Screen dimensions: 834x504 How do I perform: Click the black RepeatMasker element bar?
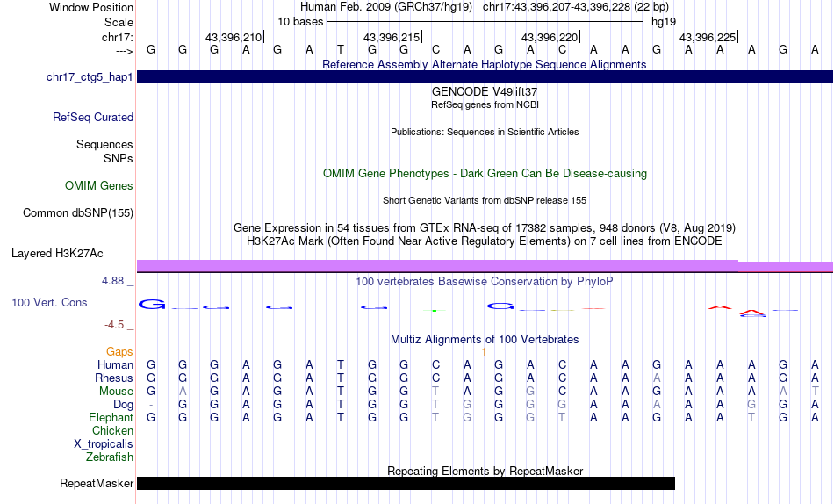(406, 483)
